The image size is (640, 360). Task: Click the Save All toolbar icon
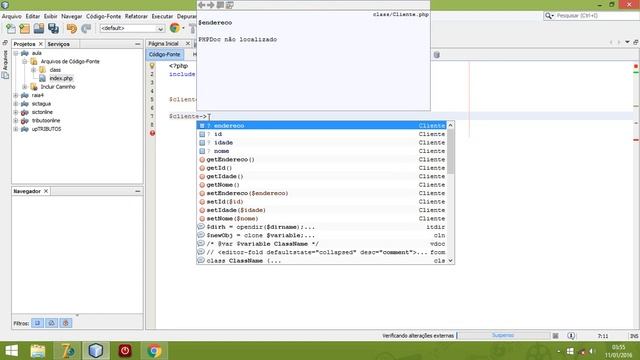point(53,28)
